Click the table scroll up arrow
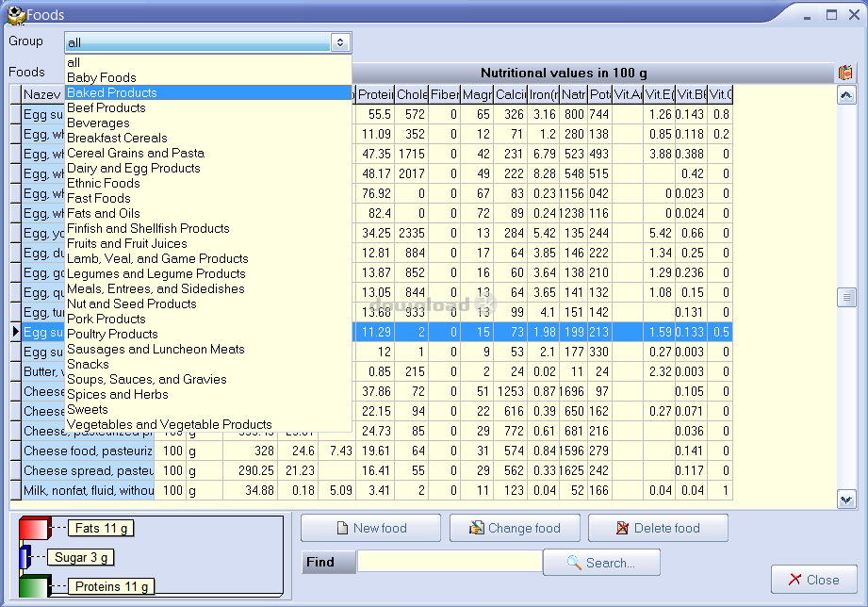 click(x=846, y=95)
